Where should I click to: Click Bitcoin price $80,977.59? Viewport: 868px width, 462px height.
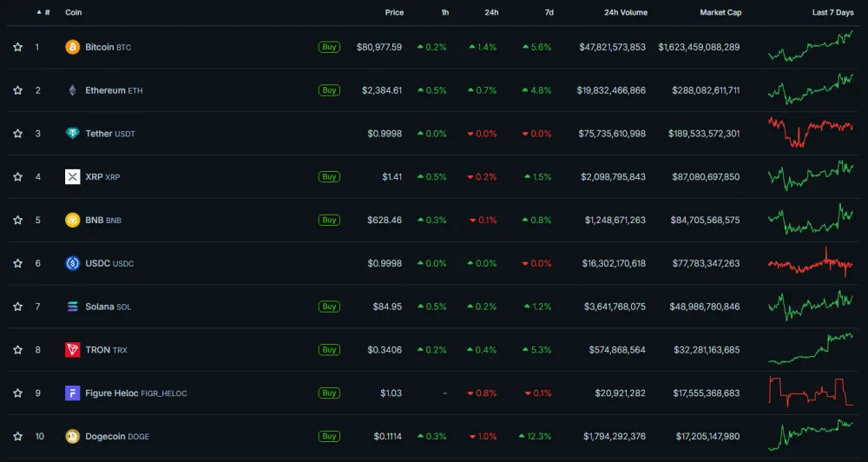click(379, 47)
